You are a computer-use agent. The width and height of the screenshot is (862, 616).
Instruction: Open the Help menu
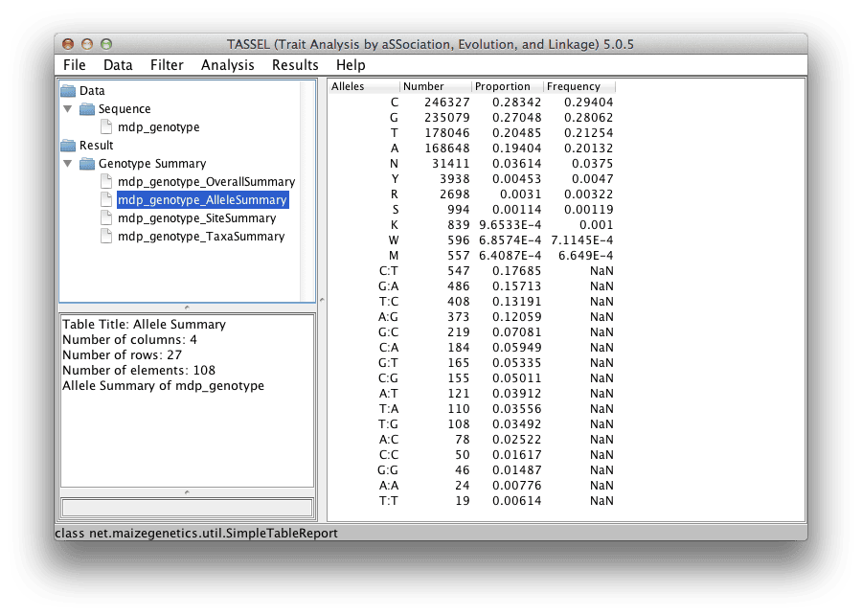(351, 65)
